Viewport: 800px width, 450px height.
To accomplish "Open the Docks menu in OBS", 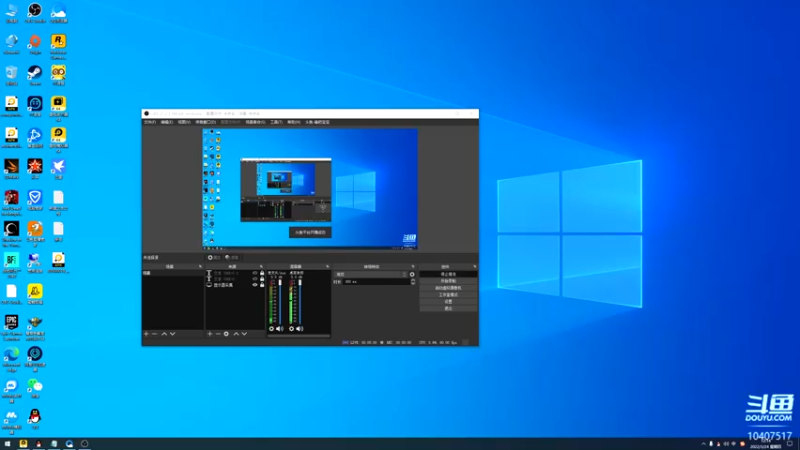I will point(206,122).
